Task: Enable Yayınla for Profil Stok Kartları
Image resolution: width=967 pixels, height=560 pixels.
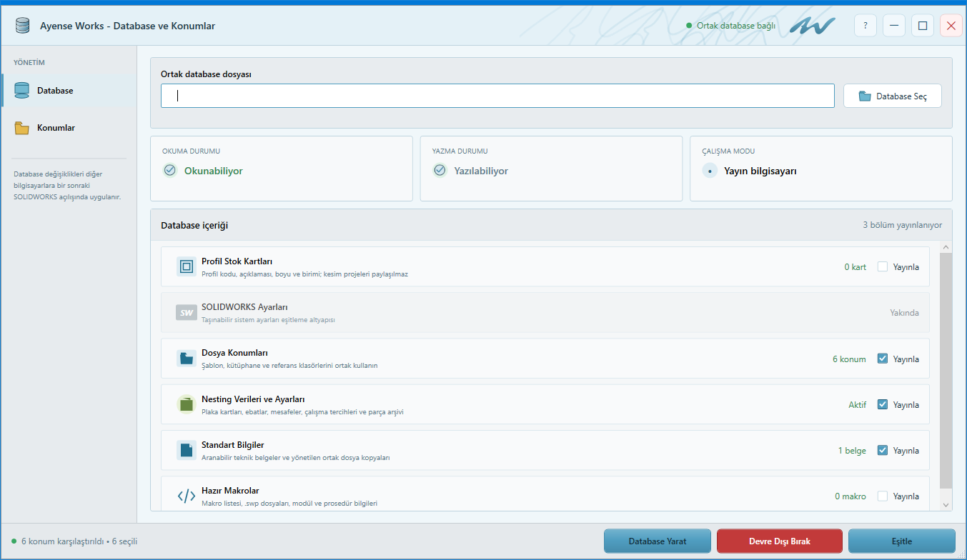Action: pyautogui.click(x=883, y=266)
